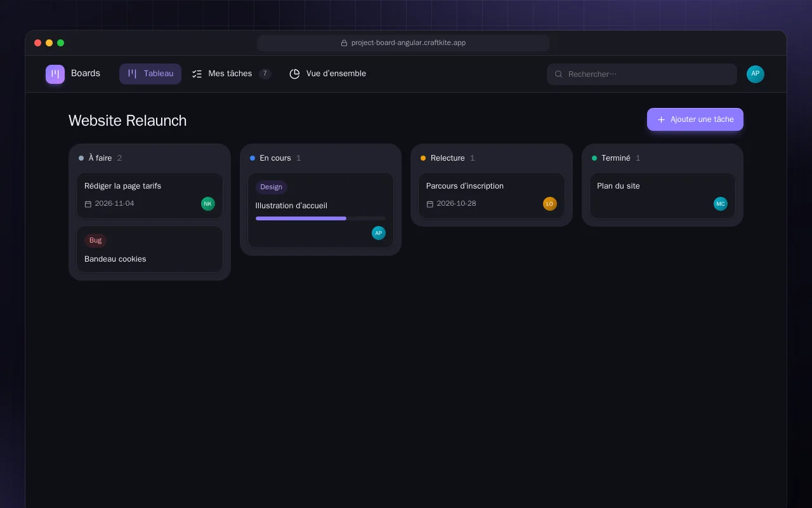The height and width of the screenshot is (508, 812).
Task: Click the Relecture column header
Action: pyautogui.click(x=492, y=158)
